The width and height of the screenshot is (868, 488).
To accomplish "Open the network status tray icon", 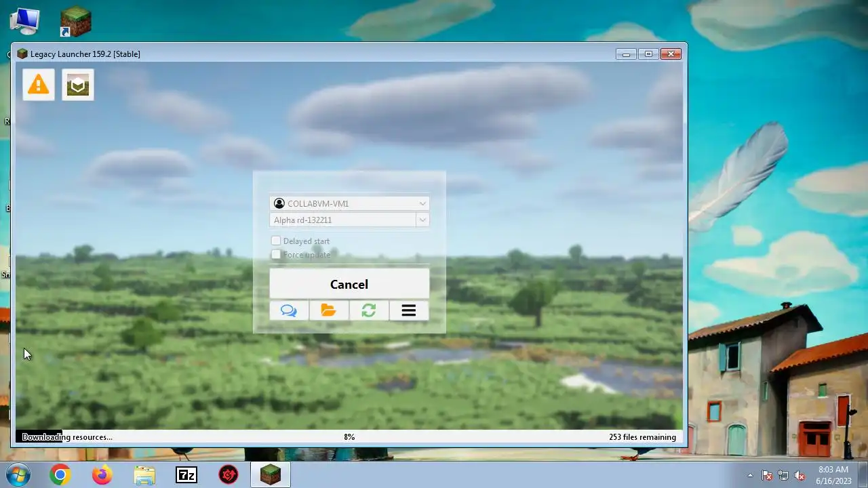I will (783, 475).
